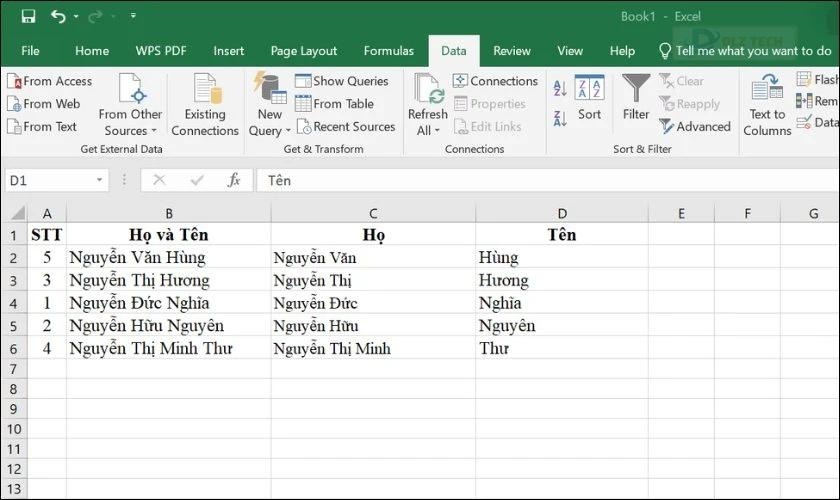Select cell 'Nguyễn Đức' in column C

[x=373, y=303]
